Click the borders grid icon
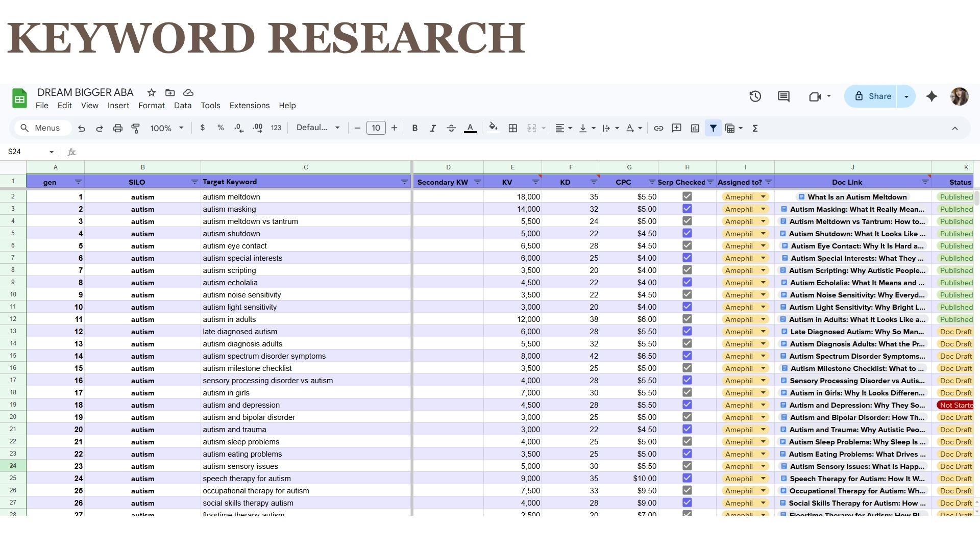Image resolution: width=980 pixels, height=551 pixels. coord(513,128)
